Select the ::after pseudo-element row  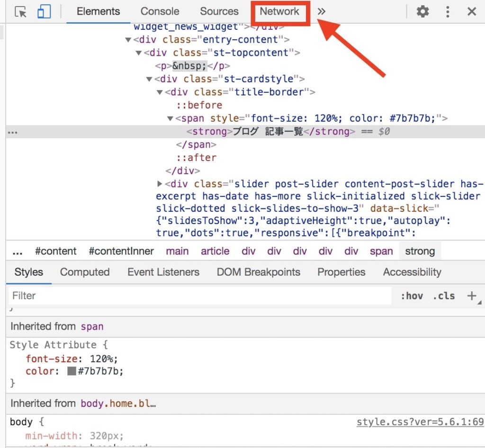(197, 158)
